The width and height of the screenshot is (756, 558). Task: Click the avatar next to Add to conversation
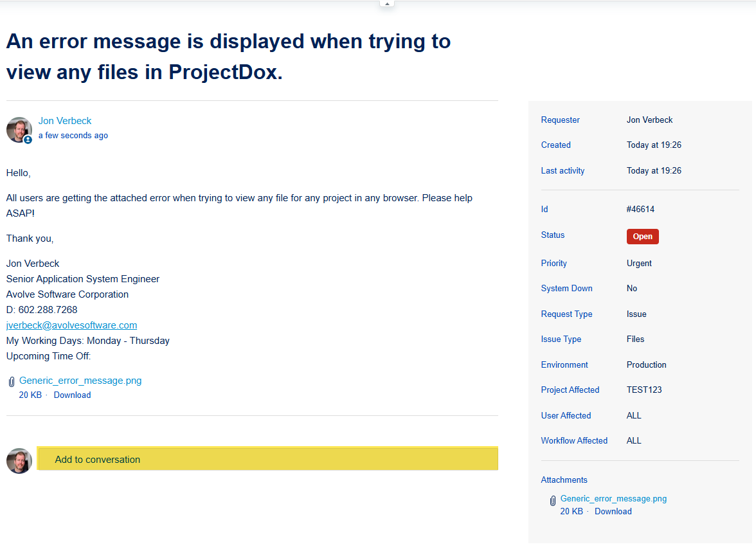click(x=19, y=460)
